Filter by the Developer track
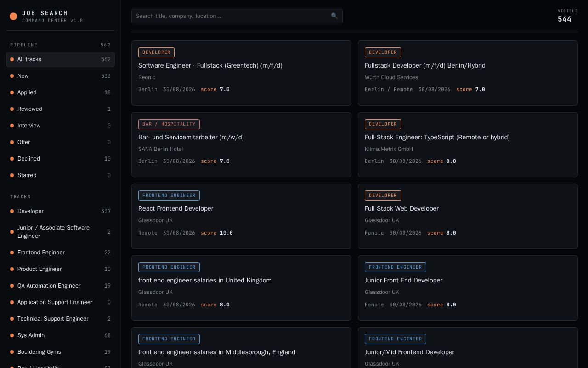 click(x=60, y=211)
